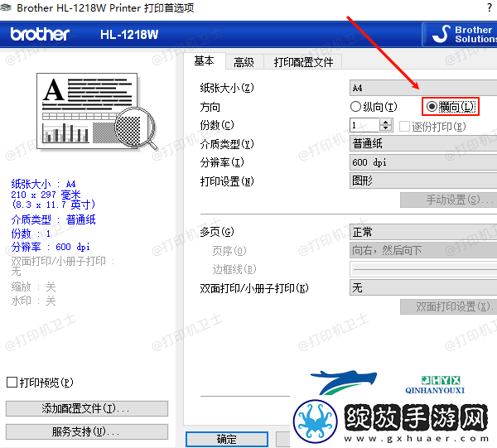497x448 pixels.
Task: Open the 纸张大小 A4 dropdown
Action: click(x=423, y=88)
